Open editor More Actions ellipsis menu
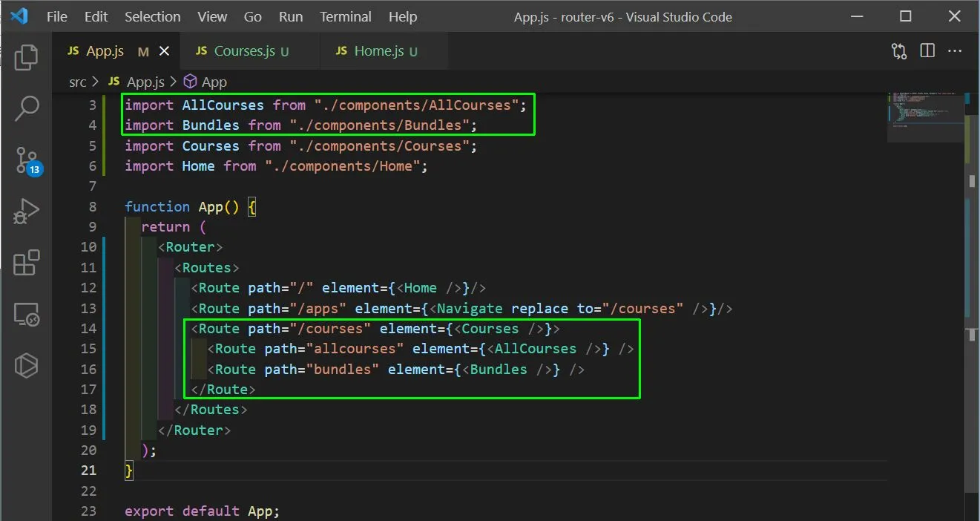This screenshot has width=980, height=521. pyautogui.click(x=955, y=50)
